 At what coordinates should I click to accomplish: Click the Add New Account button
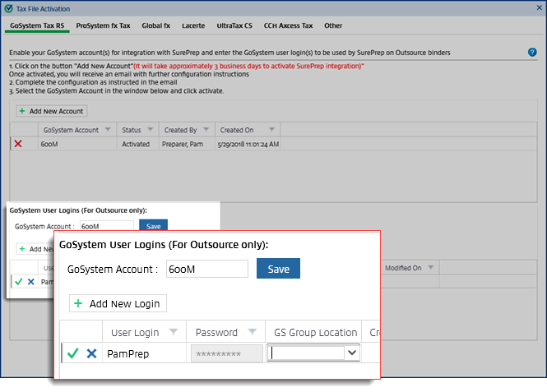pyautogui.click(x=51, y=111)
